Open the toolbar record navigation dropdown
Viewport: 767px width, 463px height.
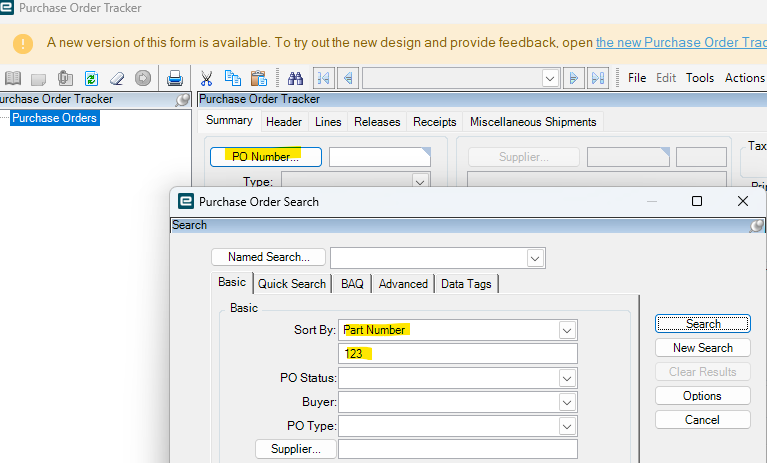tap(550, 78)
